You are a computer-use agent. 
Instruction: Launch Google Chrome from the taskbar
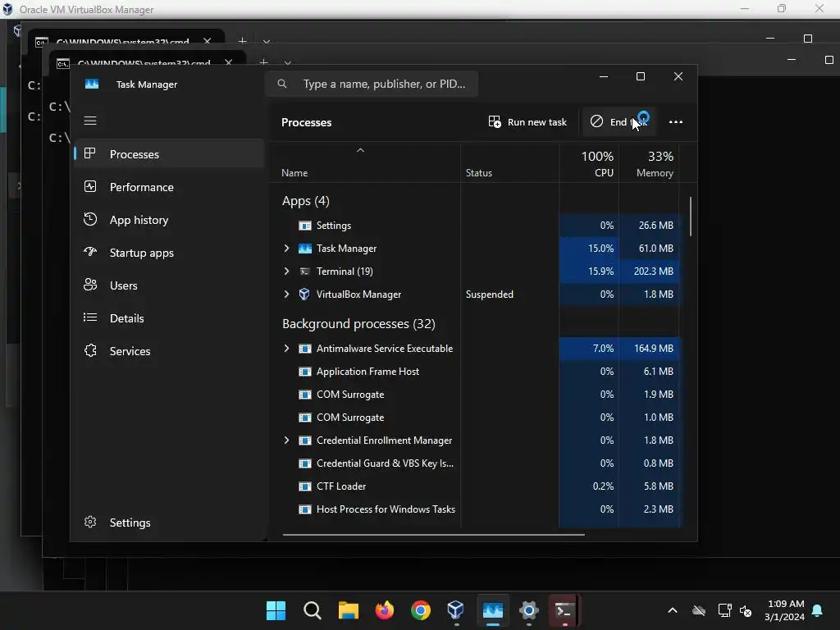[x=421, y=610]
